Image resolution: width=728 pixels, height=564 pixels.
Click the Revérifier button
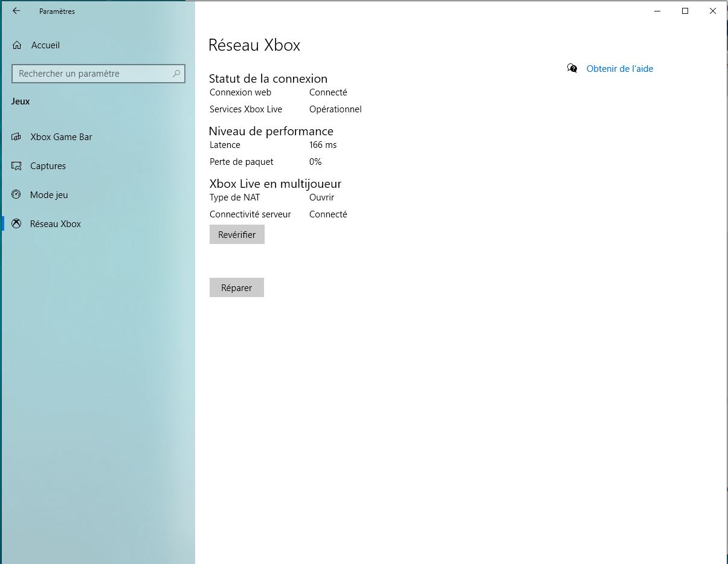237,235
